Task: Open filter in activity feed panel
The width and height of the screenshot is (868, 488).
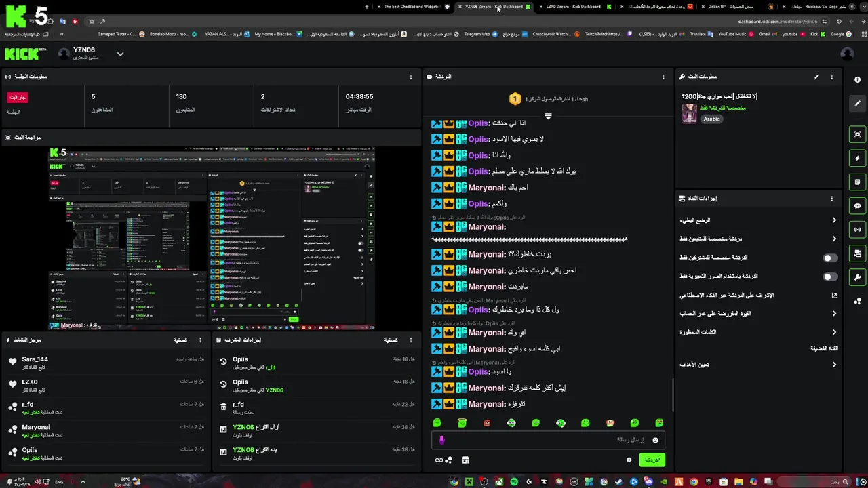Action: click(180, 340)
